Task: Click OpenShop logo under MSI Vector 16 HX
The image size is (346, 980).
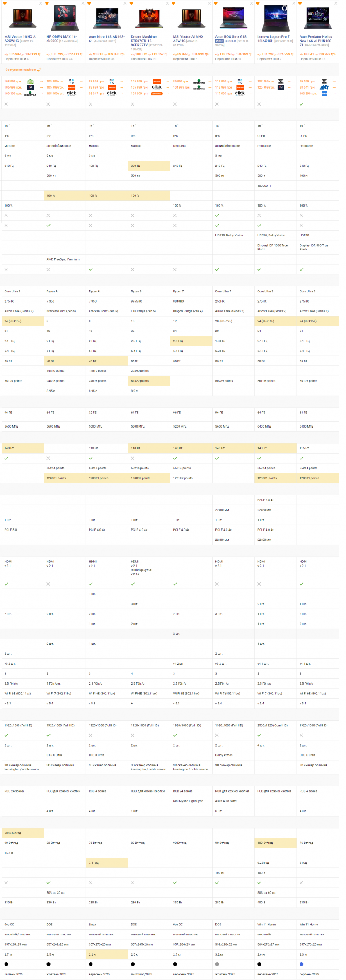Action: tap(30, 82)
